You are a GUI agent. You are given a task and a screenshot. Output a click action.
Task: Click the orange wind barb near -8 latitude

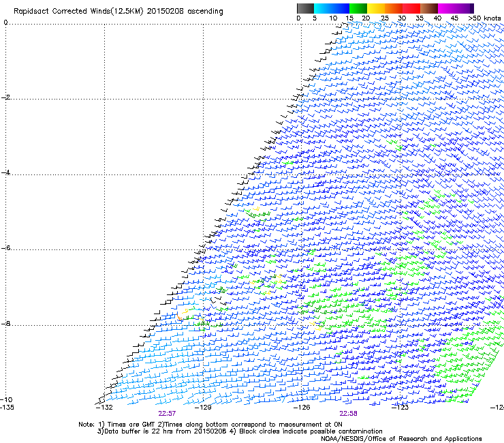(x=179, y=317)
